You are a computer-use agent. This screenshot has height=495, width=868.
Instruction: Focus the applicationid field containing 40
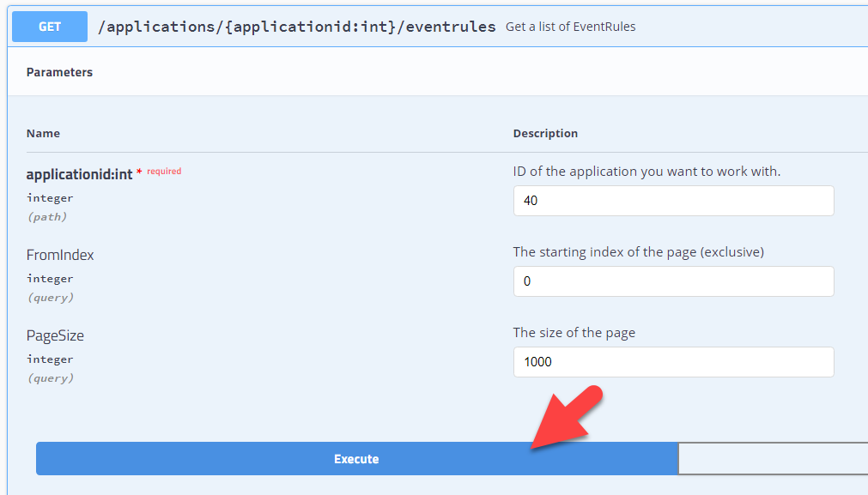(673, 201)
